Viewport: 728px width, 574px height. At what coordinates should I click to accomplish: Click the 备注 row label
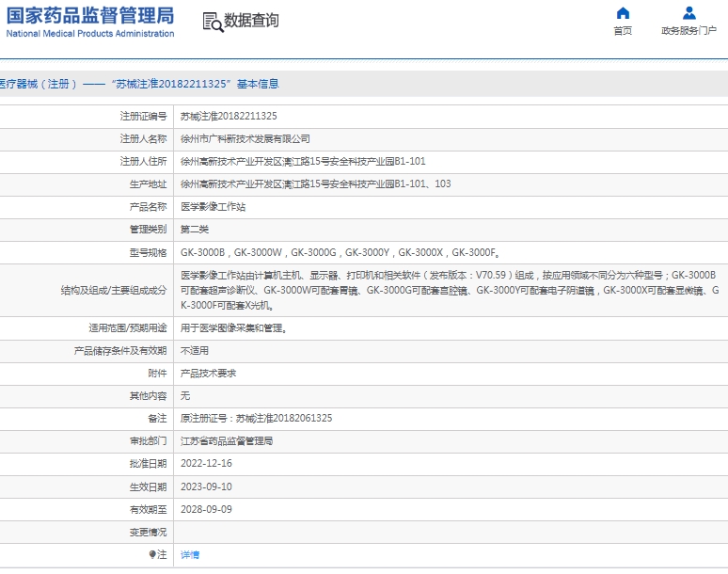pyautogui.click(x=157, y=419)
